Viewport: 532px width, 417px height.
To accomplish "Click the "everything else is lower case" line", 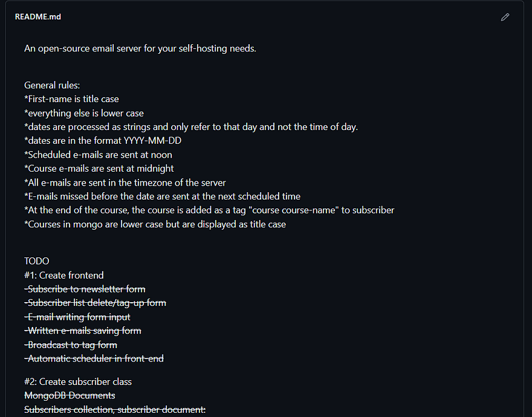I will coord(84,113).
